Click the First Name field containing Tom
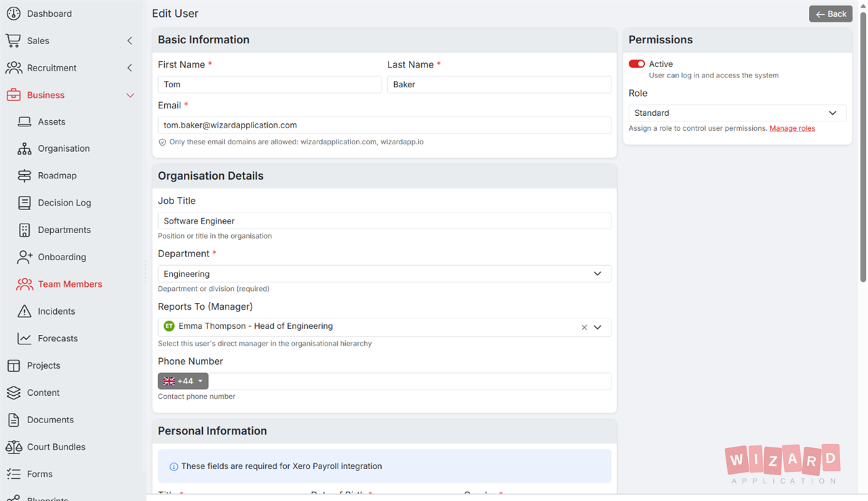This screenshot has height=501, width=868. click(x=270, y=84)
